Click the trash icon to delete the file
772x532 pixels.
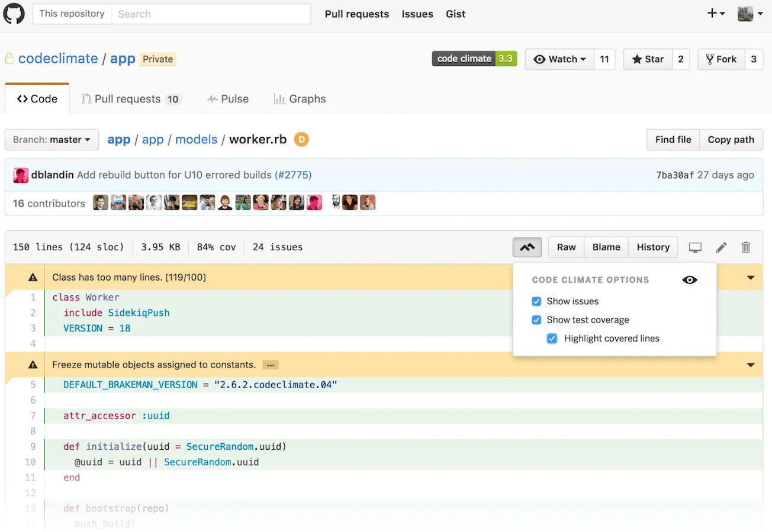coord(745,247)
